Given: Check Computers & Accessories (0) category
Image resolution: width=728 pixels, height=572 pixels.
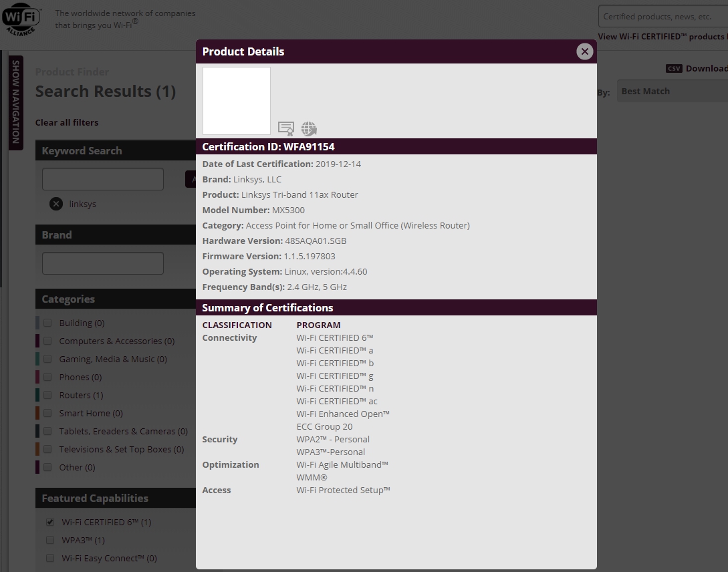Looking at the screenshot, I should [47, 341].
